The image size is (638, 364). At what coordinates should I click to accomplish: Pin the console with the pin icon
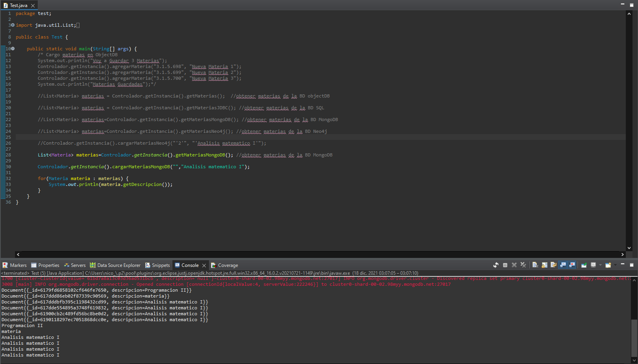click(x=584, y=265)
